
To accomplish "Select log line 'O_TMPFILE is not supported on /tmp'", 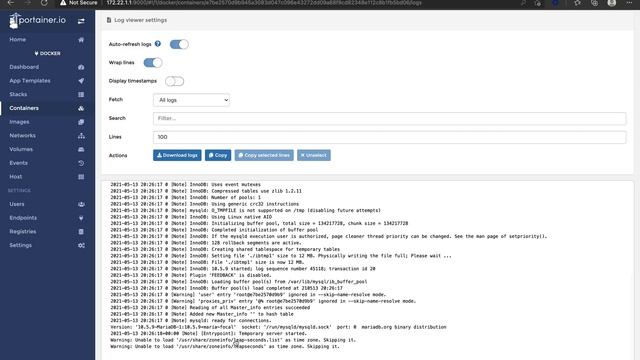I will click(x=245, y=211).
